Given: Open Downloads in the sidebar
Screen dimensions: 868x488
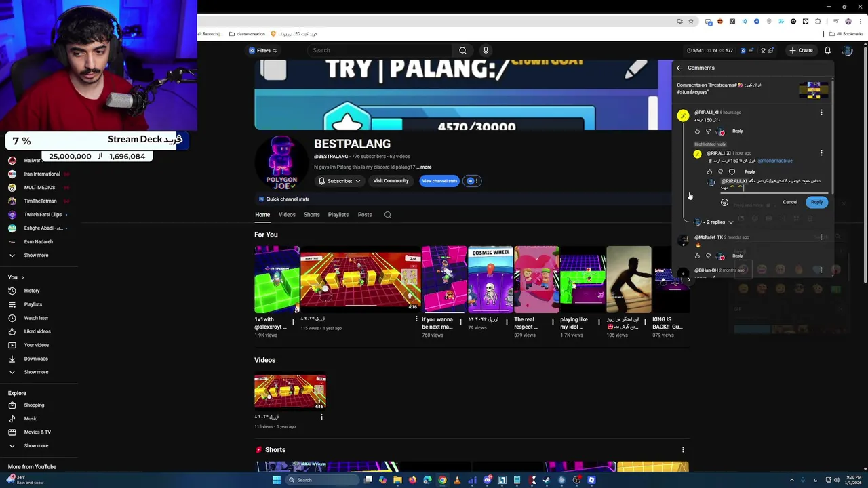Looking at the screenshot, I should 36,359.
